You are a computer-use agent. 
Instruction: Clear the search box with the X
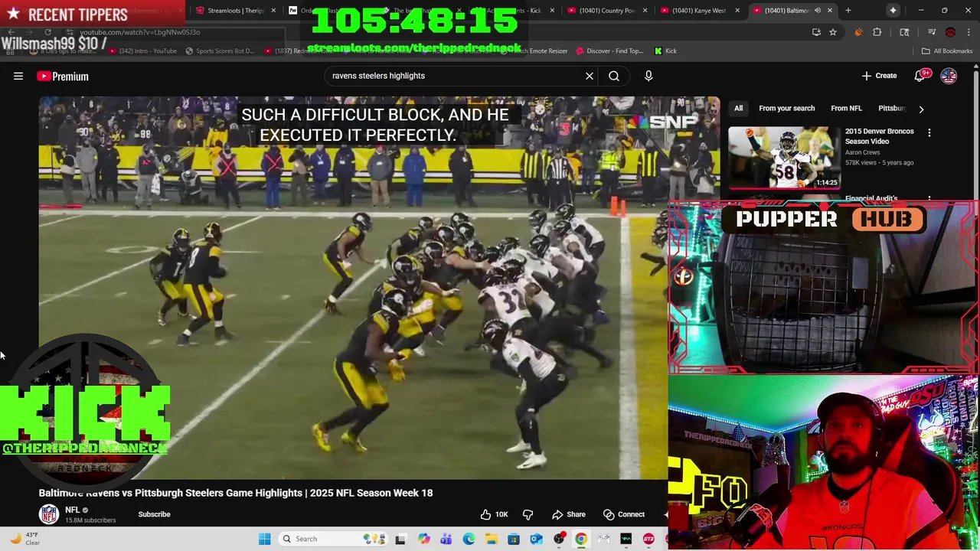click(590, 76)
